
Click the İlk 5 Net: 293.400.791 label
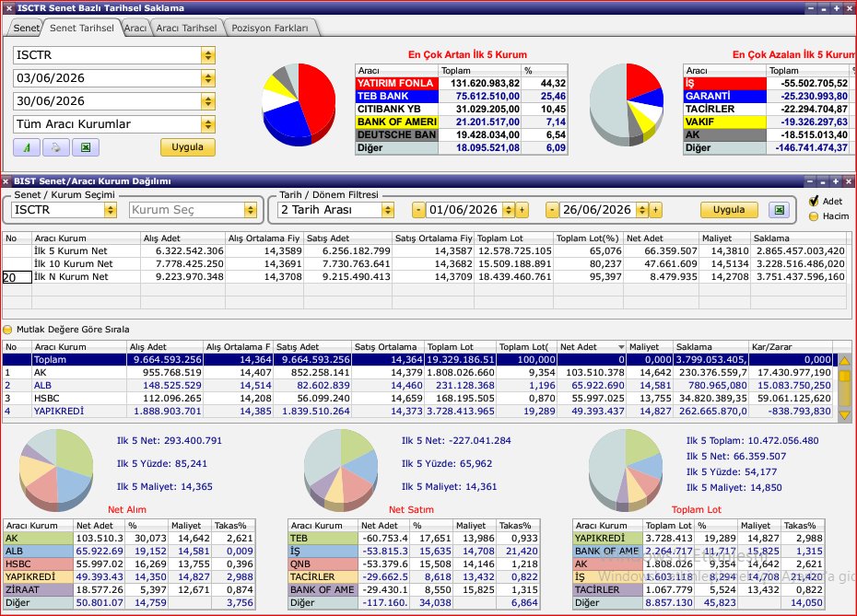170,441
